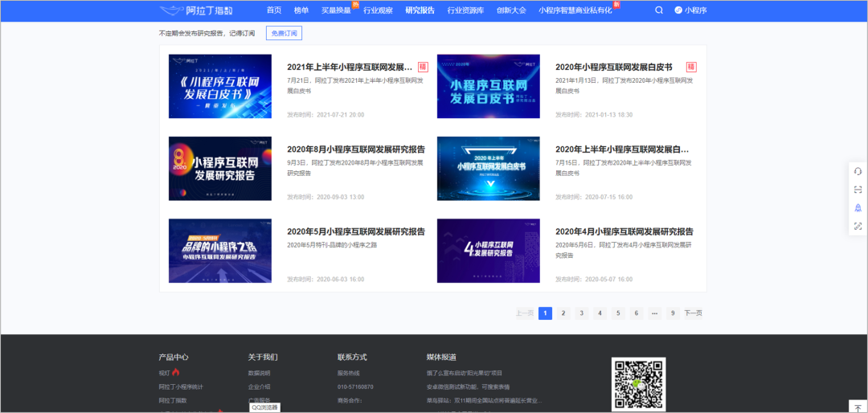Click the link-frame icon in right sidebar
868x413 pixels.
(858, 227)
